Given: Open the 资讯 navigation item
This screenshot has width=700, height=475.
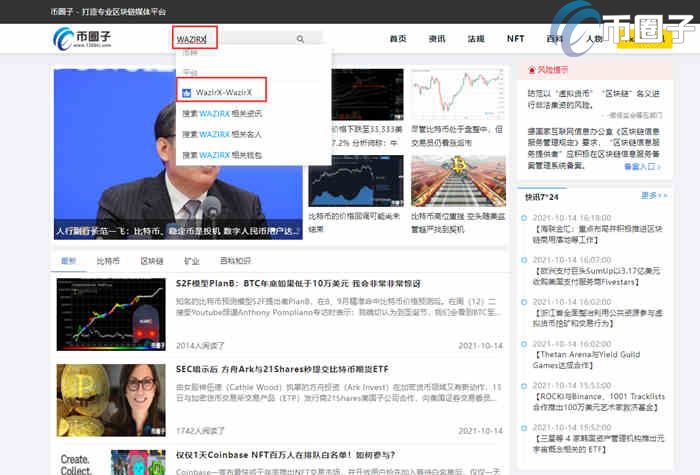Looking at the screenshot, I should click(437, 39).
